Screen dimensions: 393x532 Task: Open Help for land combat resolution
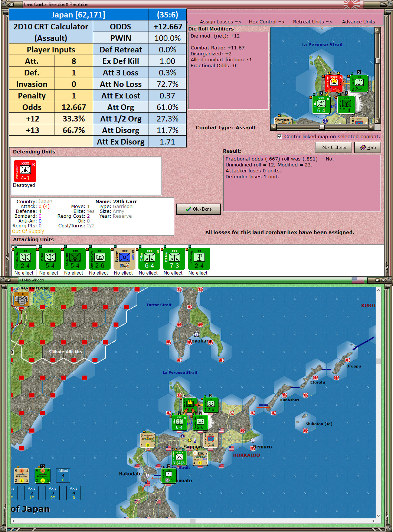point(368,147)
